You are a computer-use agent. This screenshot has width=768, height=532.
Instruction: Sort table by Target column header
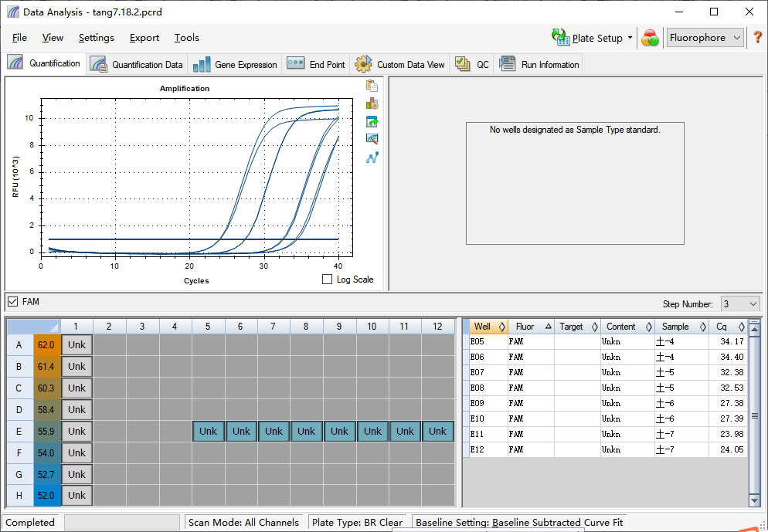coord(577,327)
